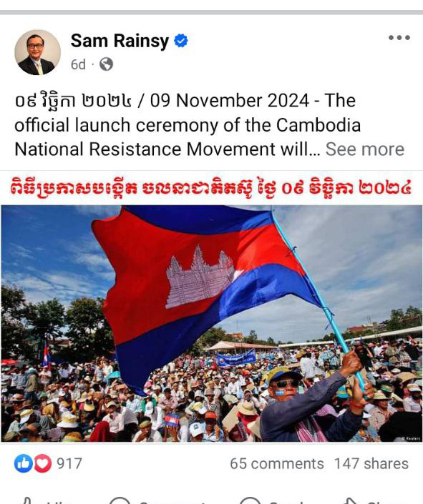
Task: Expand post text with See more
Action: point(365,149)
